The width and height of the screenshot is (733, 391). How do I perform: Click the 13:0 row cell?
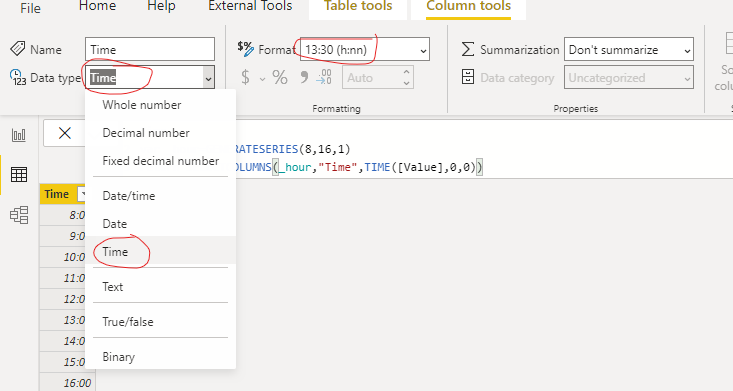63,320
